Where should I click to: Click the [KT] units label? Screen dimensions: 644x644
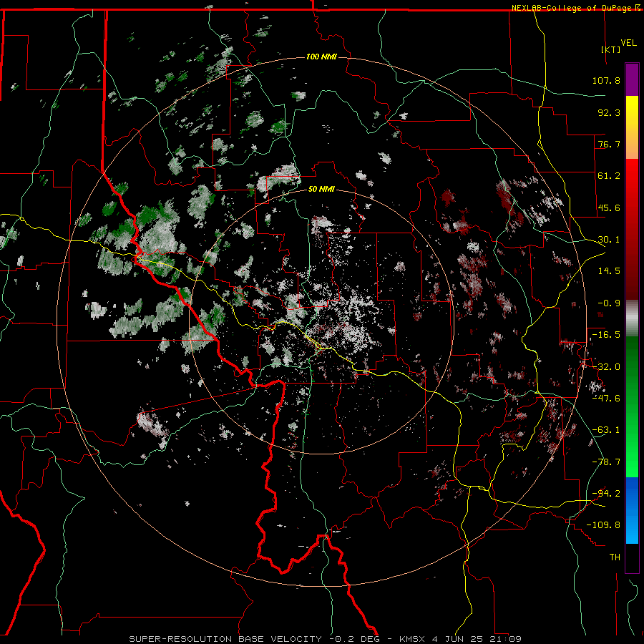[x=611, y=49]
